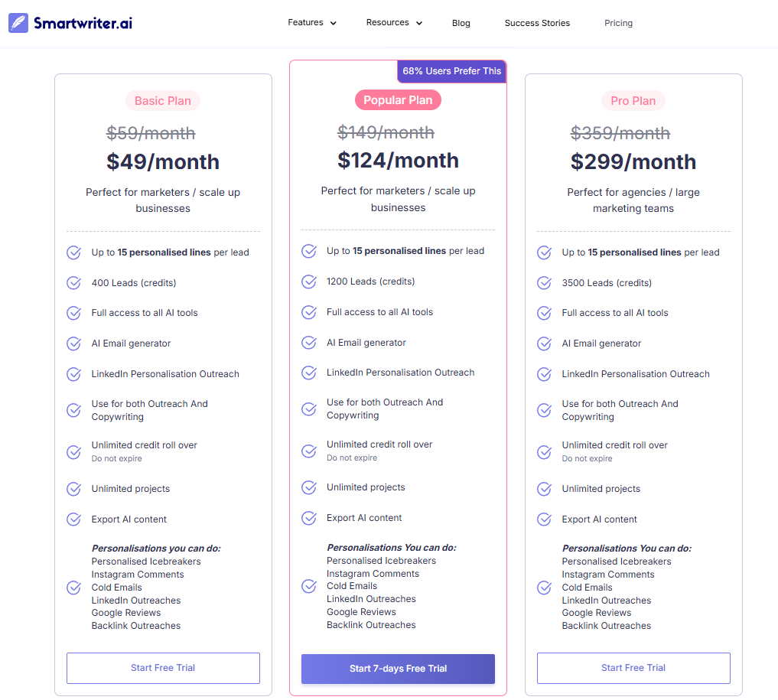Click the 68% Users Prefer This badge
Screen dimensions: 778x700
(x=451, y=71)
